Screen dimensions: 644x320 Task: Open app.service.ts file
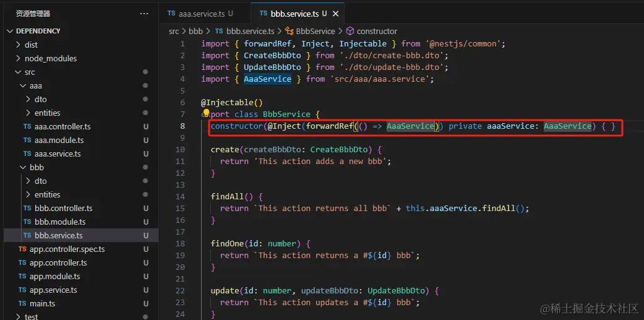[53, 290]
